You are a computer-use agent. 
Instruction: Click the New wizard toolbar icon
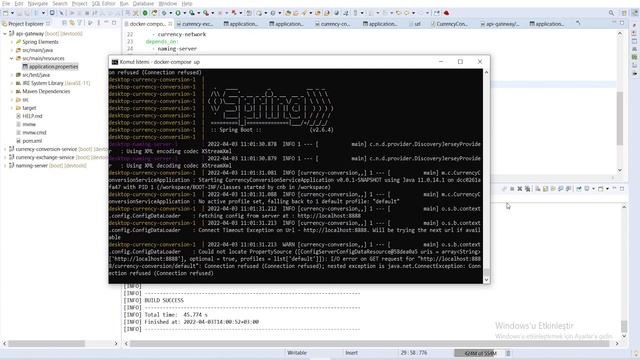(x=5, y=13)
